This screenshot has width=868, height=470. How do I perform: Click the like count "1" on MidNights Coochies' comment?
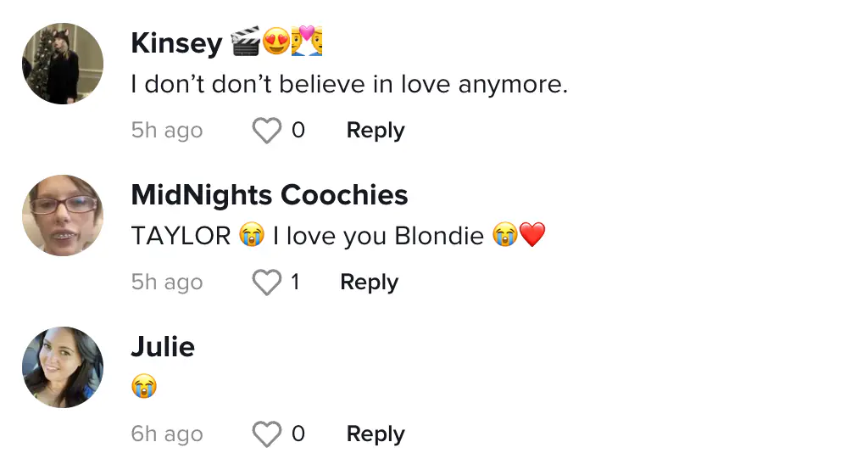point(295,283)
